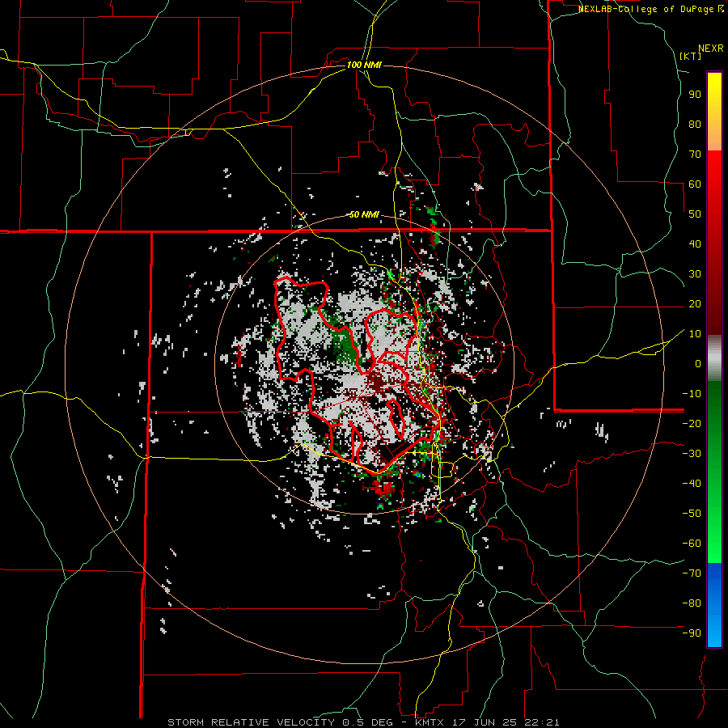
Task: Click the -70 value on velocity scale
Action: pos(692,574)
